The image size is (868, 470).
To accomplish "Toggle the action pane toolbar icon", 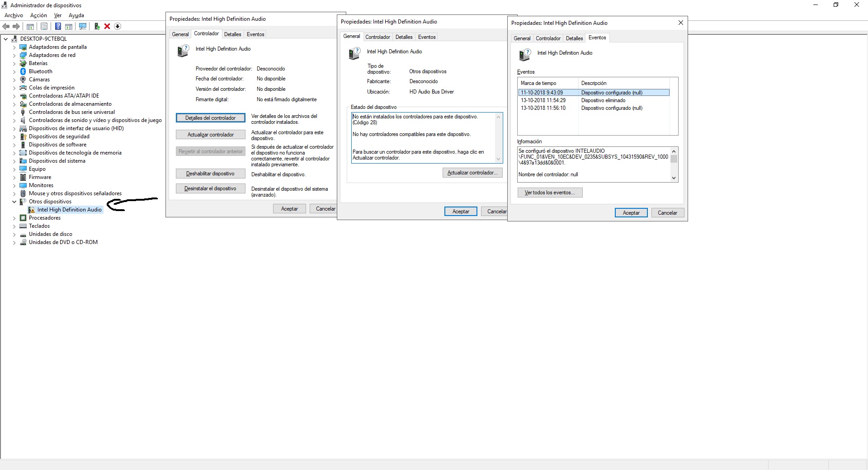I will (69, 26).
